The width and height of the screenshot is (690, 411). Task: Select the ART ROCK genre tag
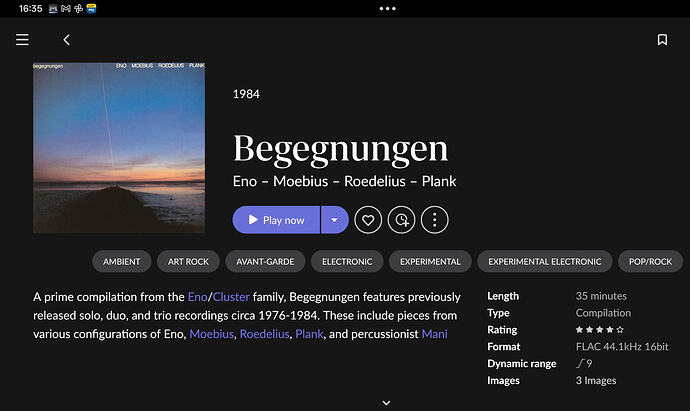tap(188, 262)
